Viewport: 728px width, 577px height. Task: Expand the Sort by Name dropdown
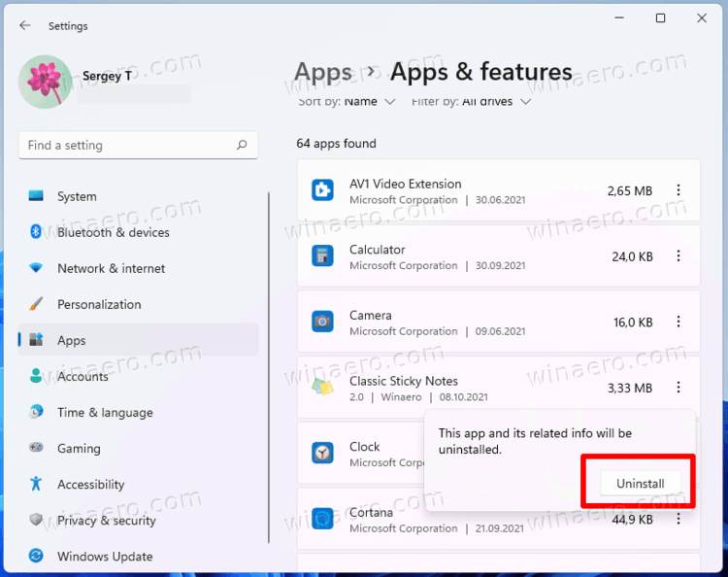347,101
